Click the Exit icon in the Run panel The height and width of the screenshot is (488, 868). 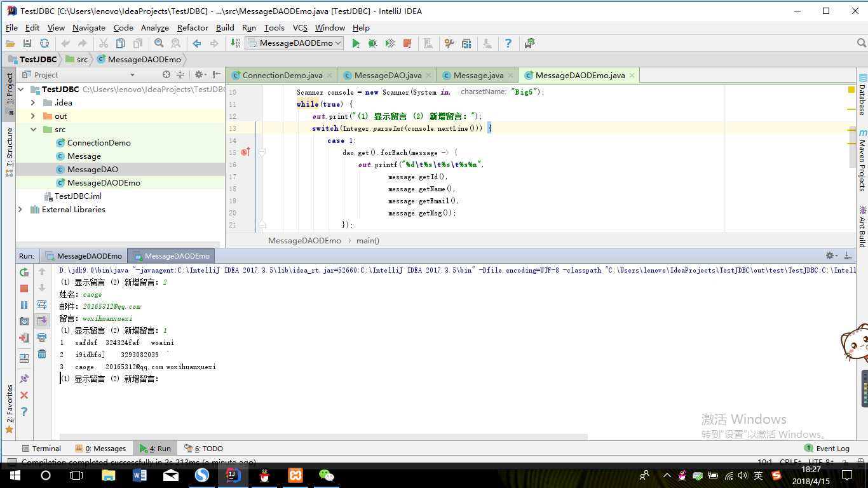coord(24,338)
